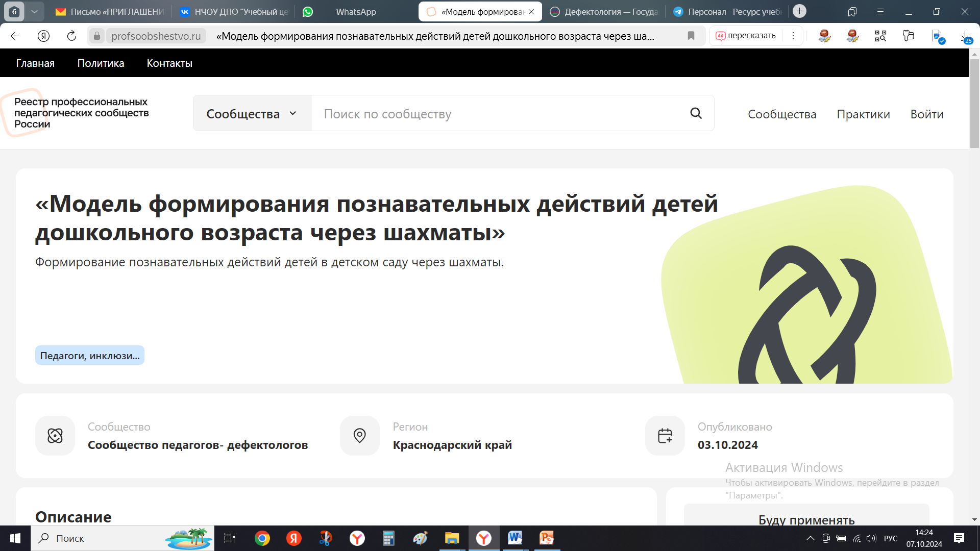Open the QR code icon in the toolbar
980x551 pixels.
pos(880,36)
